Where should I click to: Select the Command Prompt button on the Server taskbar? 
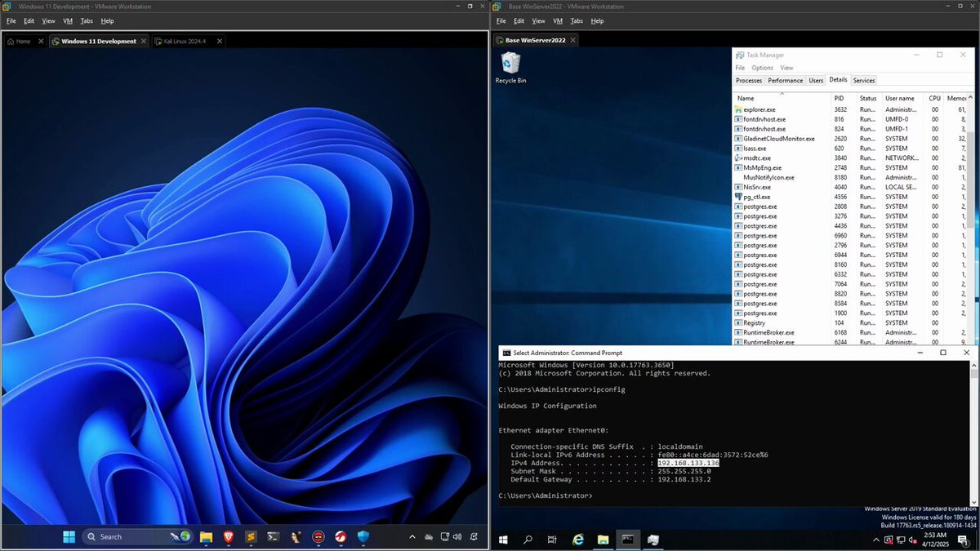[628, 540]
